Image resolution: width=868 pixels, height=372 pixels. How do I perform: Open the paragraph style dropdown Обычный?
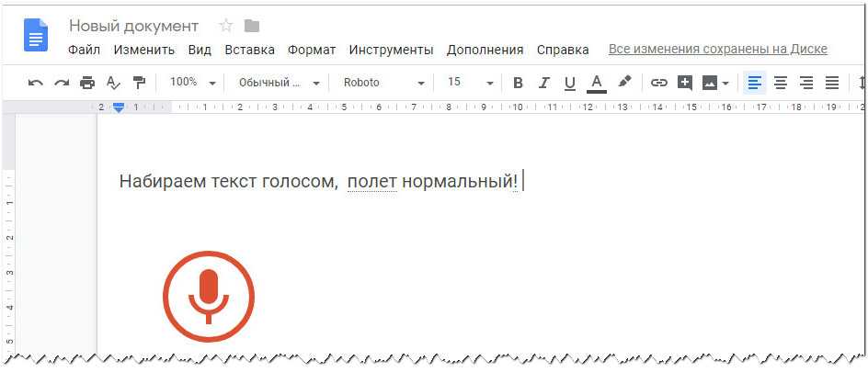point(279,83)
